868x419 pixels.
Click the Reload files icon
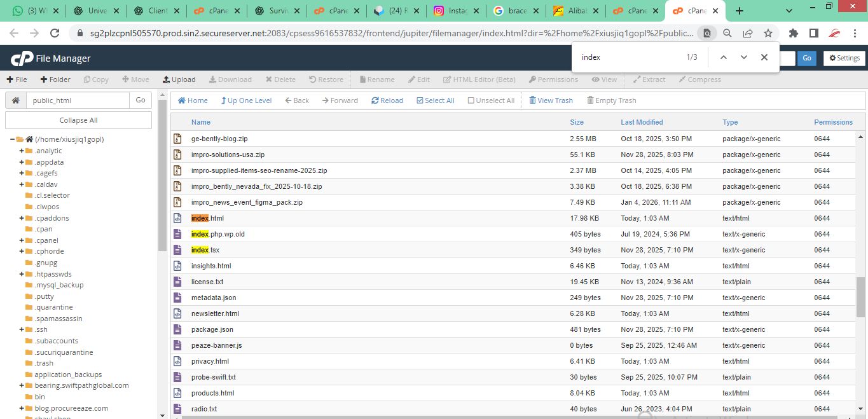point(375,100)
